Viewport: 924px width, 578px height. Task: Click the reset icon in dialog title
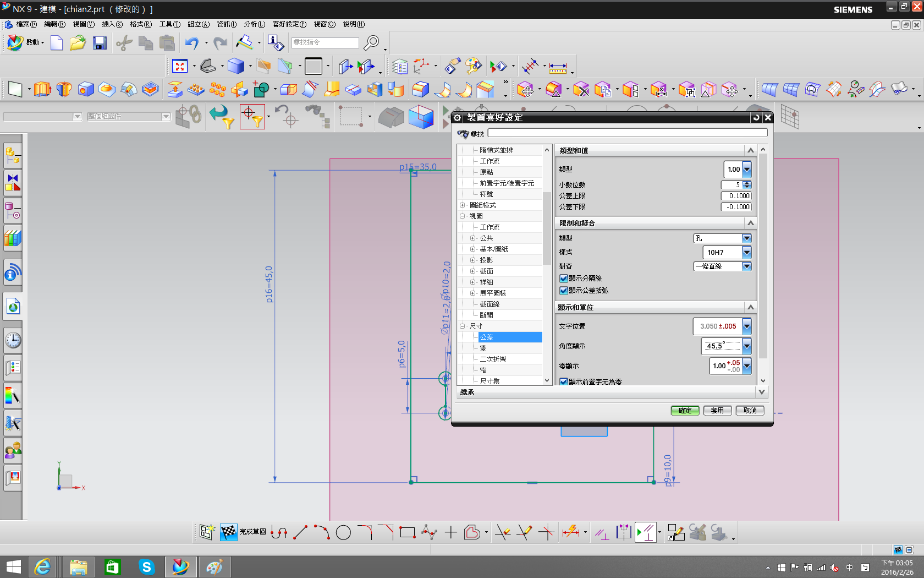756,117
